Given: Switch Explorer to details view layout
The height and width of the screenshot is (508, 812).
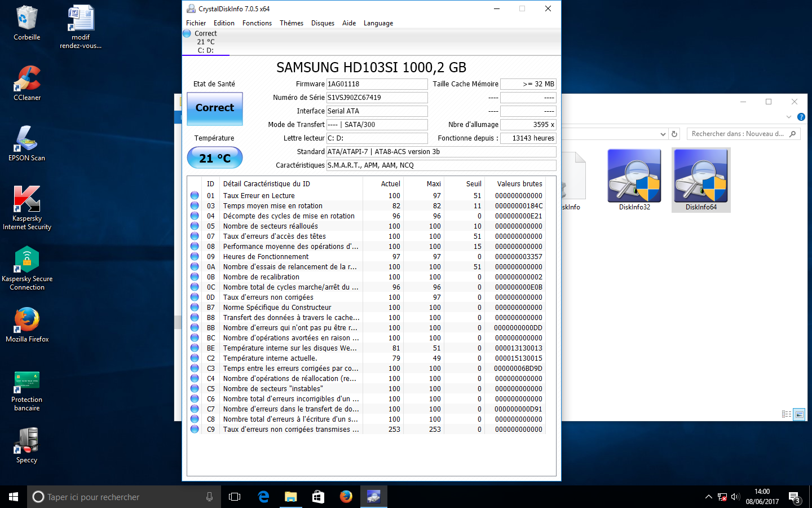Looking at the screenshot, I should coord(787,414).
